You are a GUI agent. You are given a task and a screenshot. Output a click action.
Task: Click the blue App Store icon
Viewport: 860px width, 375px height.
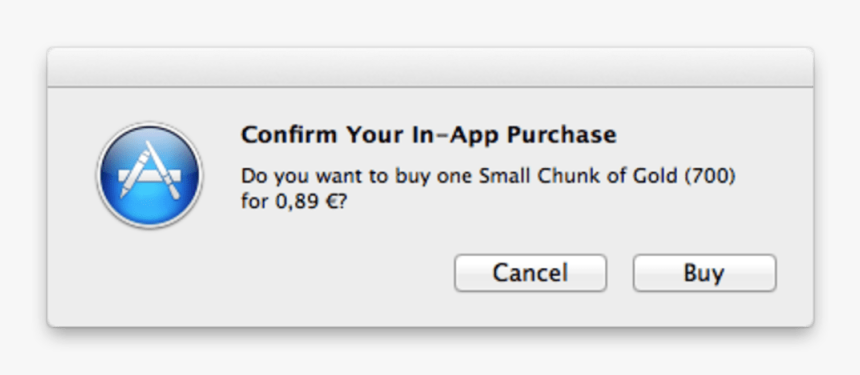tap(150, 175)
